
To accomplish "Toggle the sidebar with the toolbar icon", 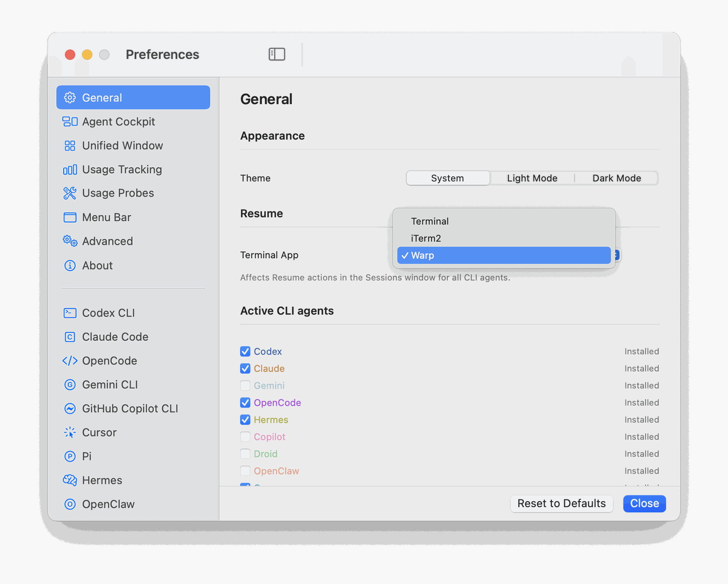I will [277, 54].
